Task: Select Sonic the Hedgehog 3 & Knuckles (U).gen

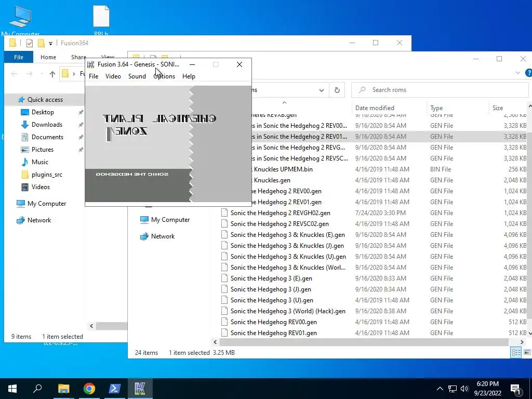Action: 288,257
